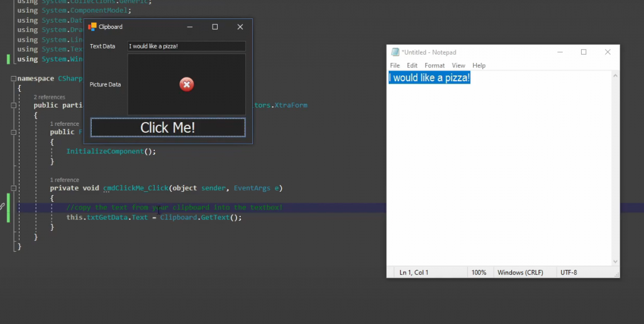
Task: Click the "Text Data" label in form
Action: [x=103, y=47]
